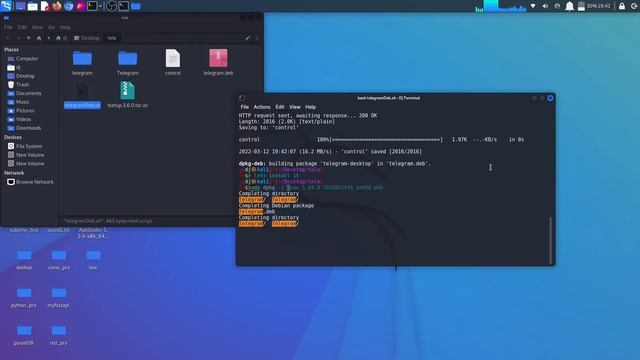Select the control file
This screenshot has height=360, width=640.
(x=173, y=62)
